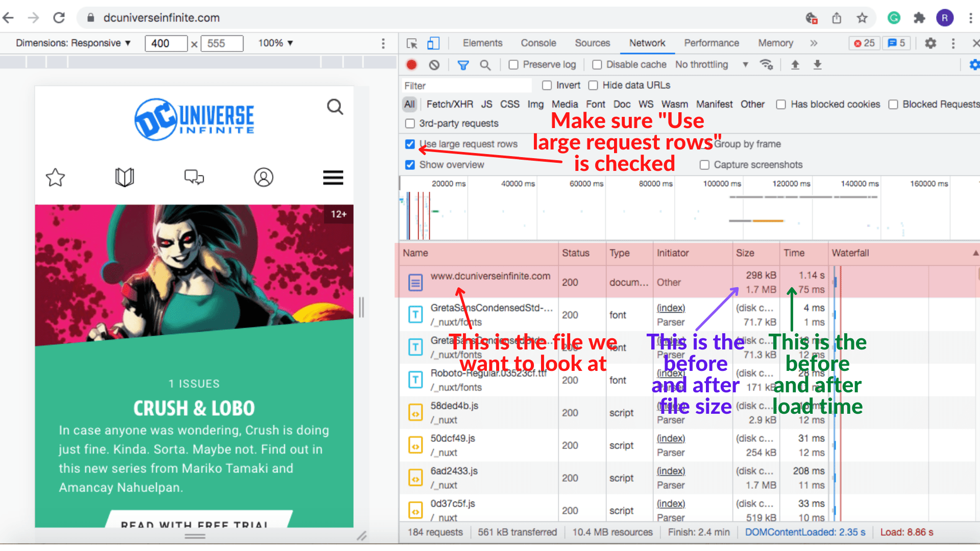Filter requests by JS type
Viewport: 980px width, 551px height.
point(486,105)
